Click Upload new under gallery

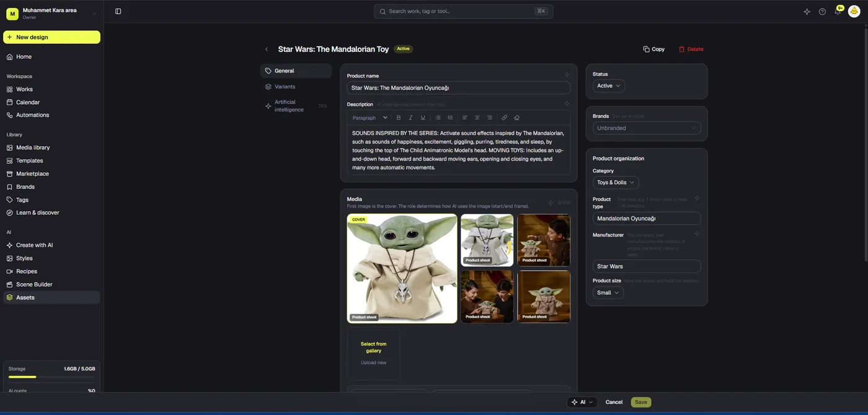(373, 362)
